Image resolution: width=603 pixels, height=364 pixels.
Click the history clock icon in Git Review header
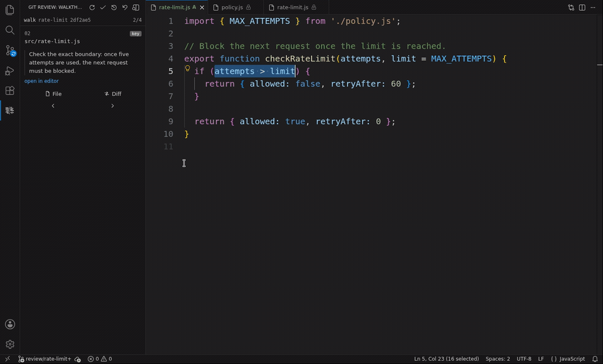114,8
